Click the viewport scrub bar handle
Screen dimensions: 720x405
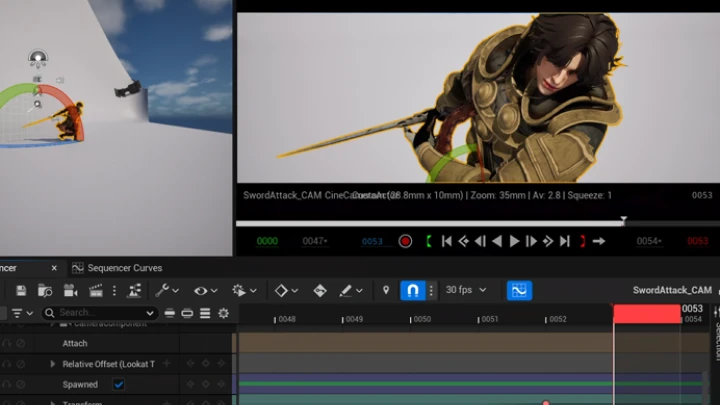pos(623,221)
